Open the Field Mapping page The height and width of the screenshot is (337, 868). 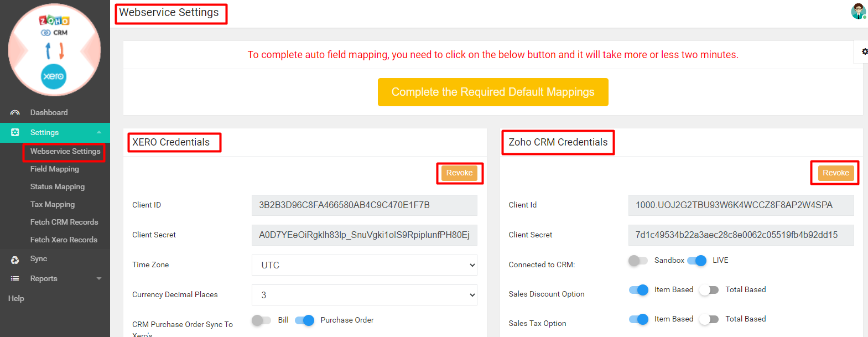pyautogui.click(x=55, y=169)
